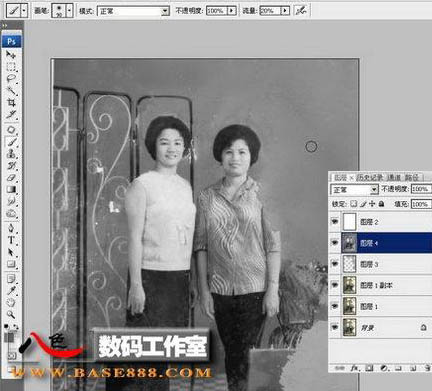Toggle Quick Mask mode button
Viewport: 432px width, 391px height.
[11, 356]
